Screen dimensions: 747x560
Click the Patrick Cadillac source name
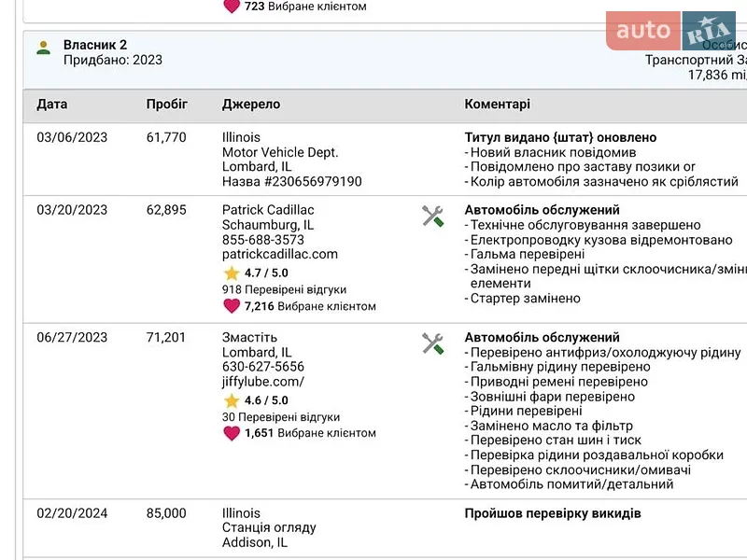point(268,210)
